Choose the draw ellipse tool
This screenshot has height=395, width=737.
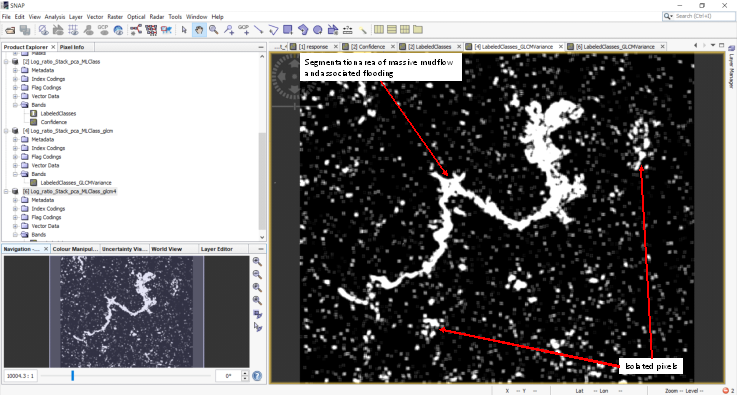click(x=317, y=30)
